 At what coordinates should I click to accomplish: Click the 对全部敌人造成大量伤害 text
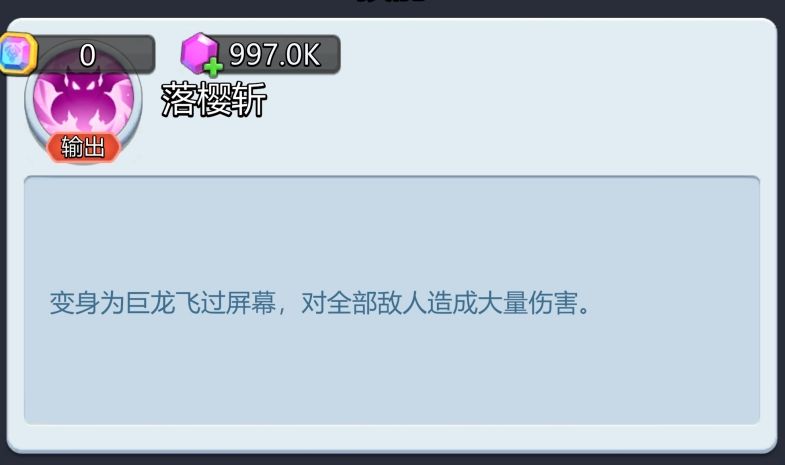point(440,302)
